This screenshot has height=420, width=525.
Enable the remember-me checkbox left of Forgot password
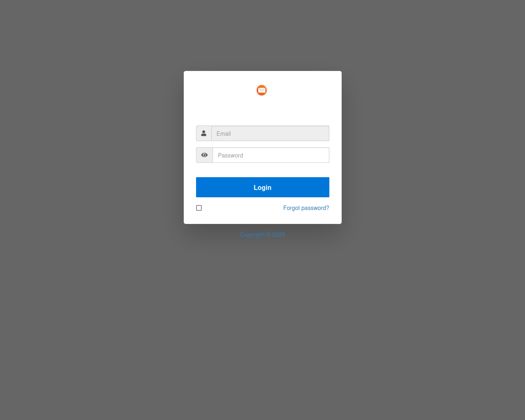coord(199,208)
